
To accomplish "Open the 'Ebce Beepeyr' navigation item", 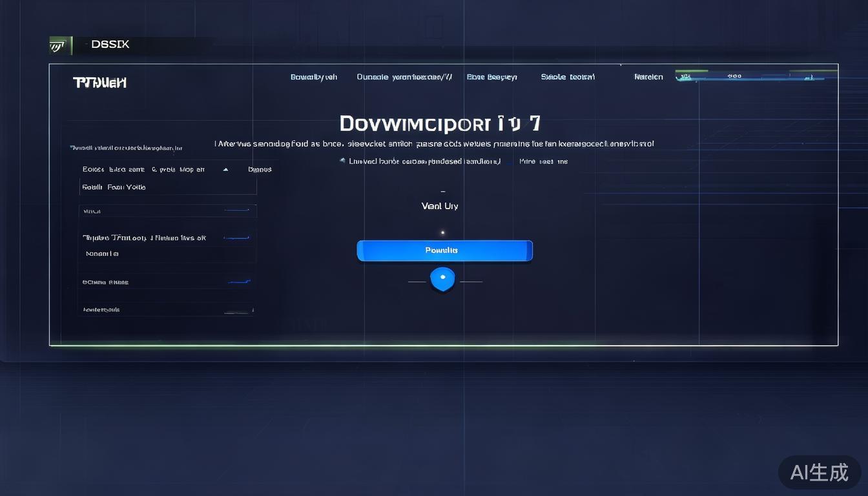I will point(491,77).
